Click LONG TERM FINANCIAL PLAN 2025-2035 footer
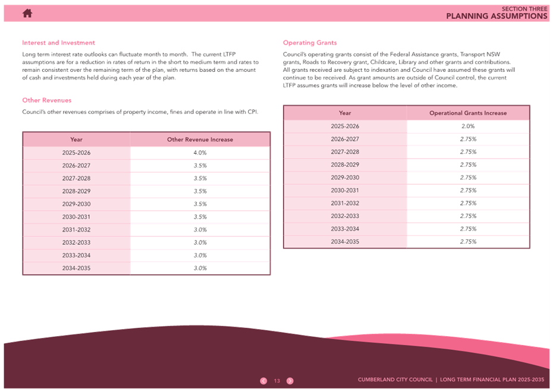Viewport: 553px width, 392px height. pyautogui.click(x=492, y=380)
